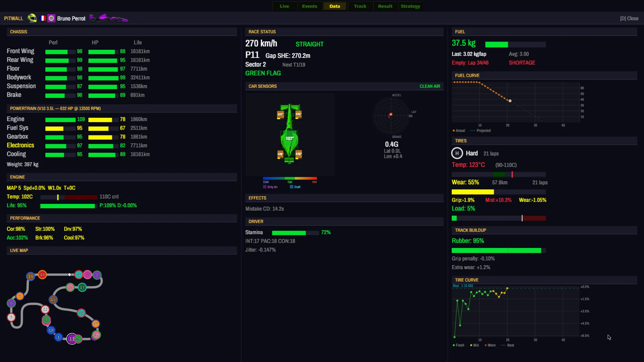Click the driver stamina bar
The image size is (644, 362).
coord(295,233)
